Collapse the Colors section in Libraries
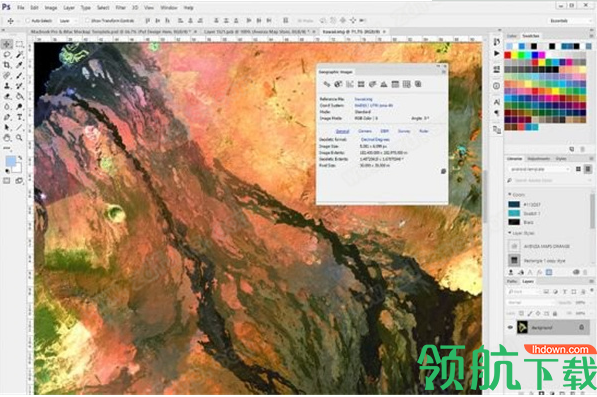The width and height of the screenshot is (597, 397). 510,195
